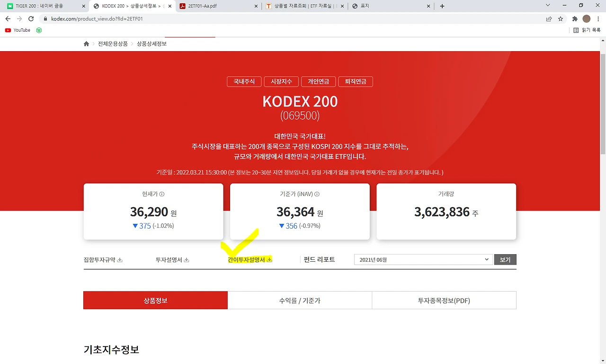The width and height of the screenshot is (606, 364).
Task: Go to the KODEX home via house icon
Action: click(x=86, y=44)
